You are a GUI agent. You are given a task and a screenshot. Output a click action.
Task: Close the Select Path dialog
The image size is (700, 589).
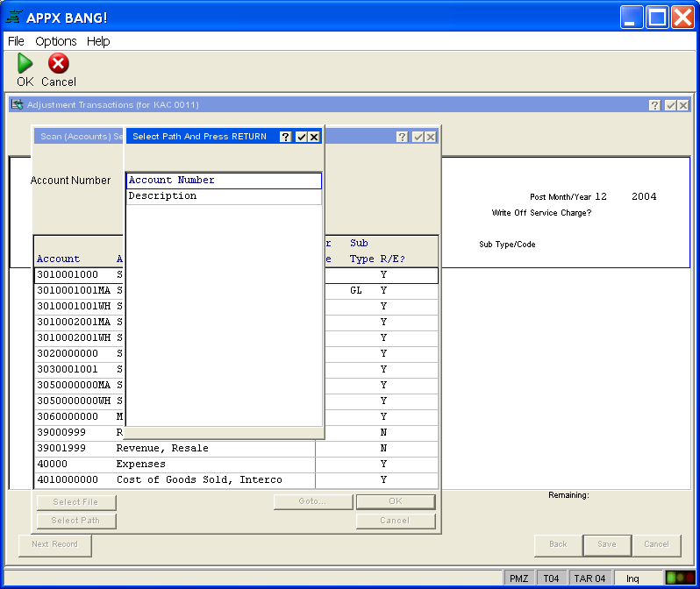click(314, 137)
